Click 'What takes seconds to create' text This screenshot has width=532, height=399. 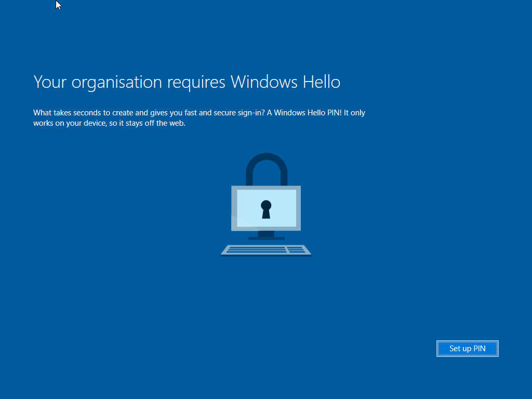tap(83, 113)
